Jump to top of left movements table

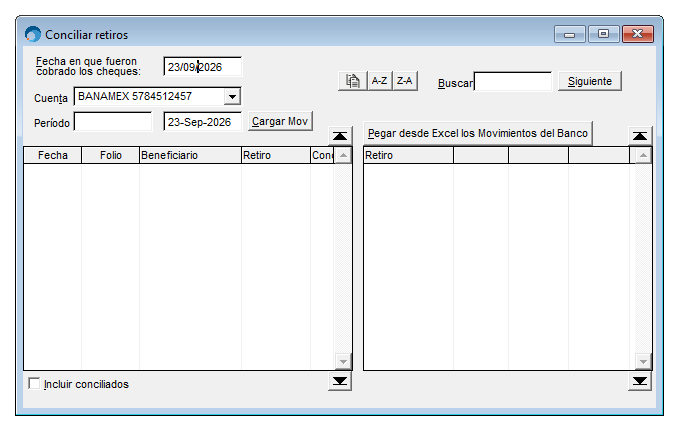[340, 136]
